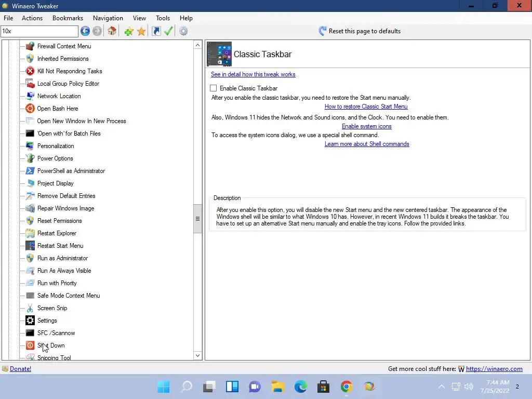Click the Open Bash Here Ubuntu icon
The height and width of the screenshot is (399, 532).
pos(30,109)
